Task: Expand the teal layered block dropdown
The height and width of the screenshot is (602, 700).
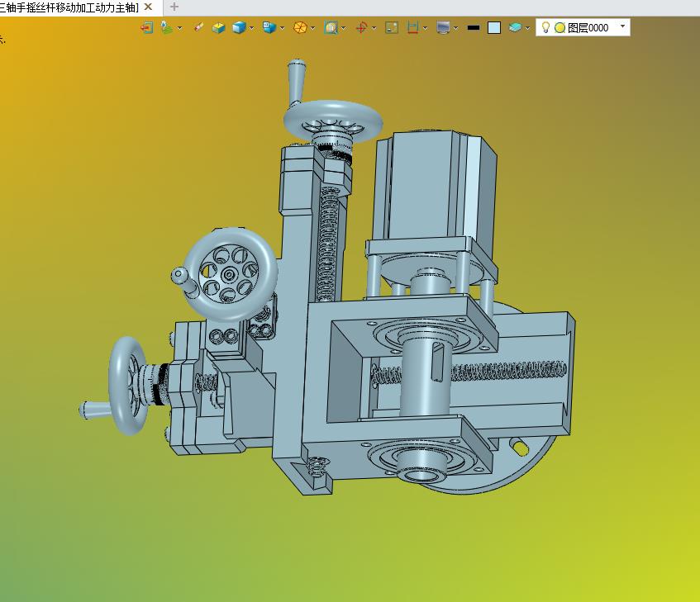Action: [x=527, y=28]
